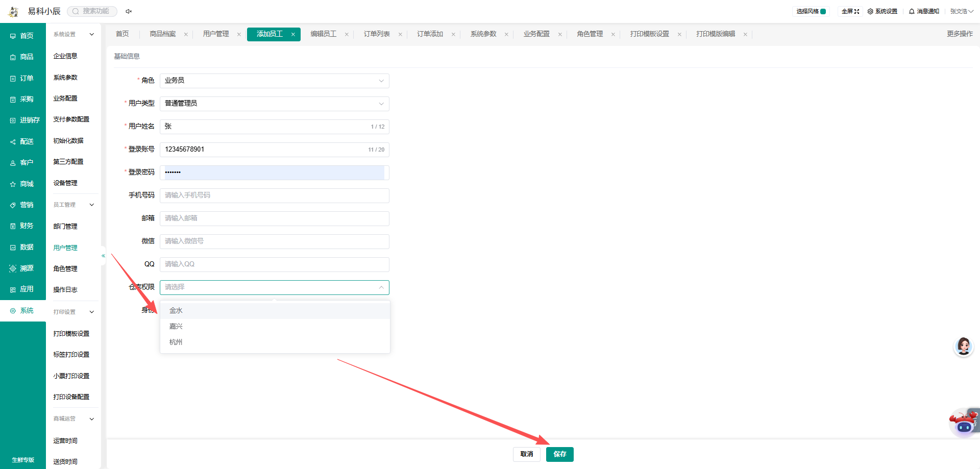Click the 搜索功能 search box
The image size is (980, 469).
pyautogui.click(x=92, y=11)
